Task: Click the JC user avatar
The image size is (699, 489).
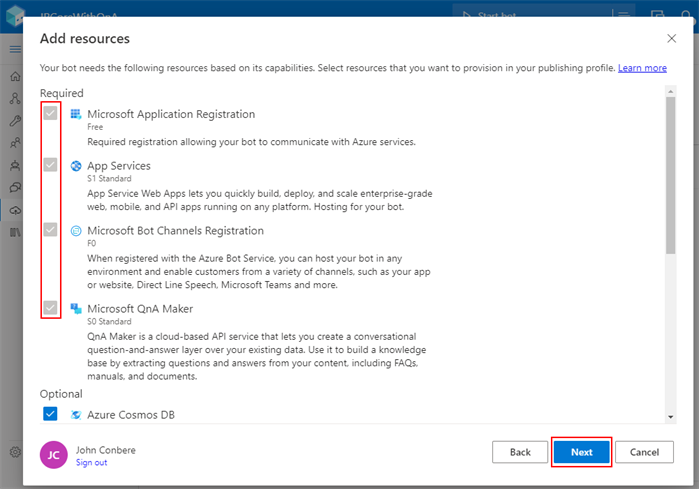Action: 54,455
